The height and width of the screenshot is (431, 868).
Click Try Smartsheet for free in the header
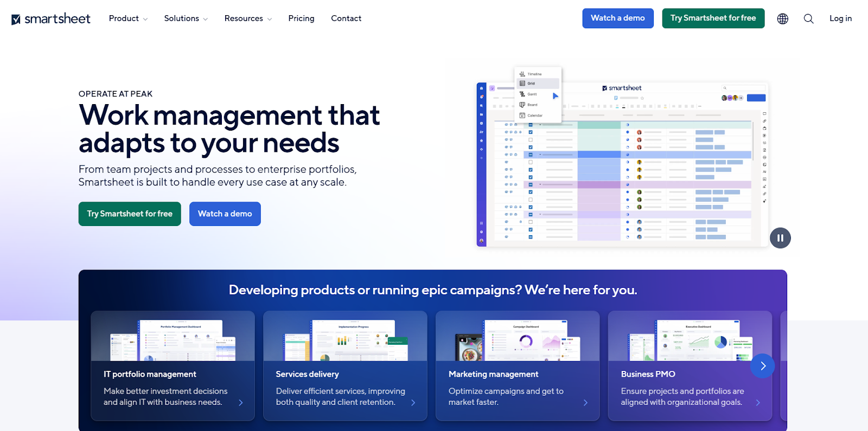click(713, 18)
